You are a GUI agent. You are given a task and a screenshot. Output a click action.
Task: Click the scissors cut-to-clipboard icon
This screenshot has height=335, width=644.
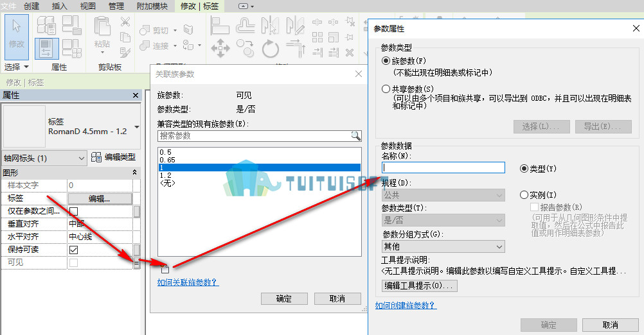(125, 22)
